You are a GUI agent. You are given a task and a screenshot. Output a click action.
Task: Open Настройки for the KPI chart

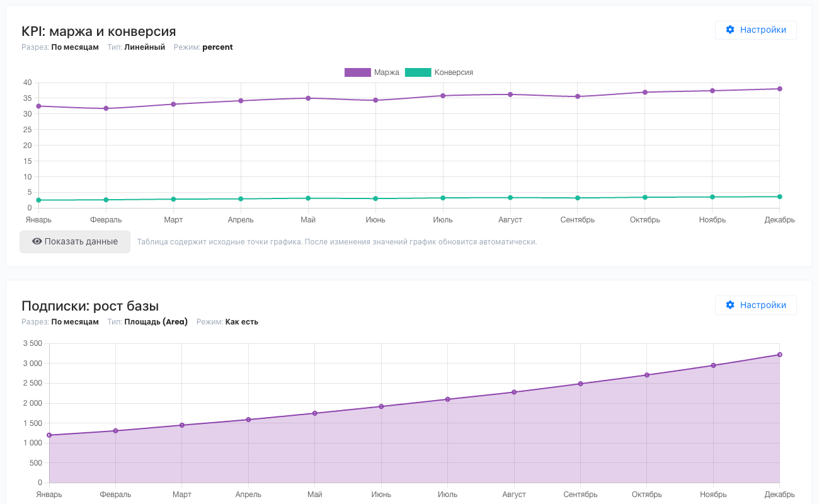coord(755,30)
